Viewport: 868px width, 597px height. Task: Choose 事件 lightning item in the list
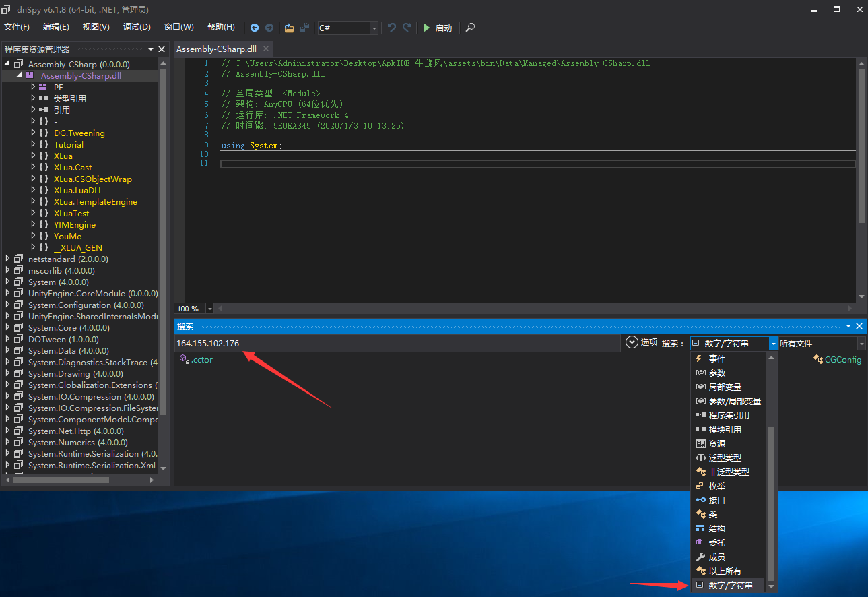[x=716, y=359]
